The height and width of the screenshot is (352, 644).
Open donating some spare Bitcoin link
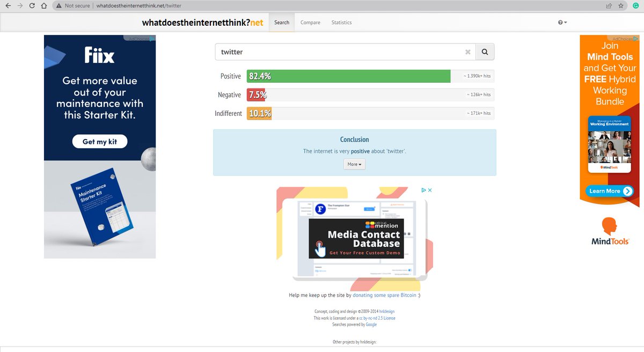pyautogui.click(x=384, y=295)
